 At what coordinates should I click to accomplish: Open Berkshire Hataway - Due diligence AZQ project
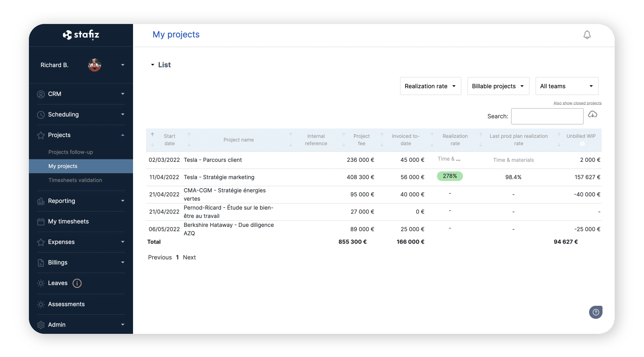tap(229, 229)
